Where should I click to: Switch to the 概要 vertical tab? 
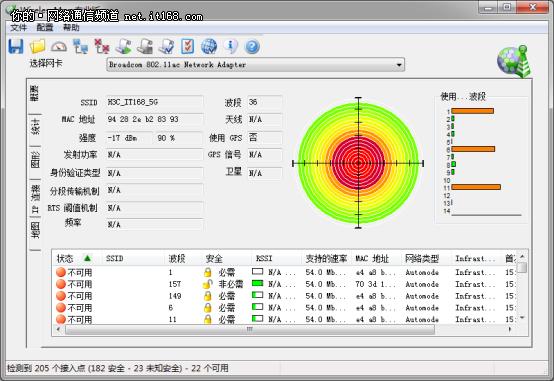(34, 94)
